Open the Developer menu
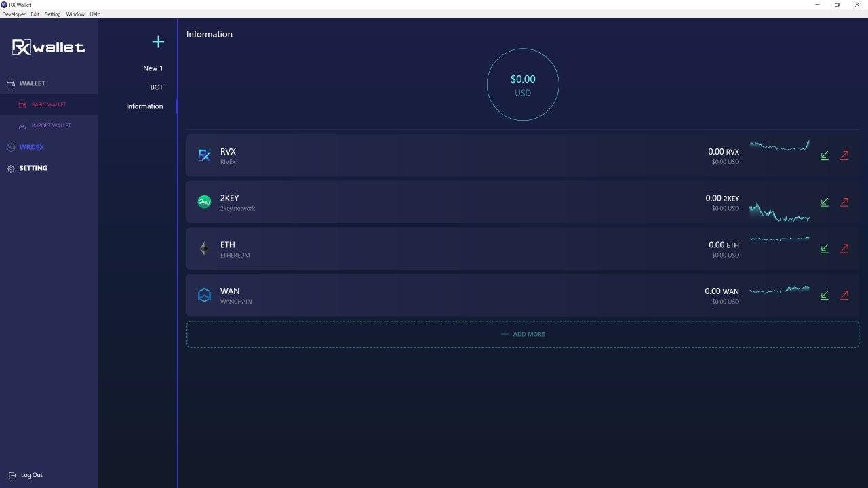This screenshot has width=868, height=488. 14,14
